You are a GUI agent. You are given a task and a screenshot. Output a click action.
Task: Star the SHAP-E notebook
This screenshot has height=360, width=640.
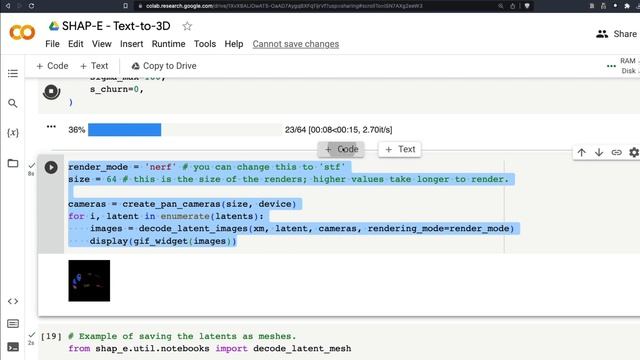187,26
